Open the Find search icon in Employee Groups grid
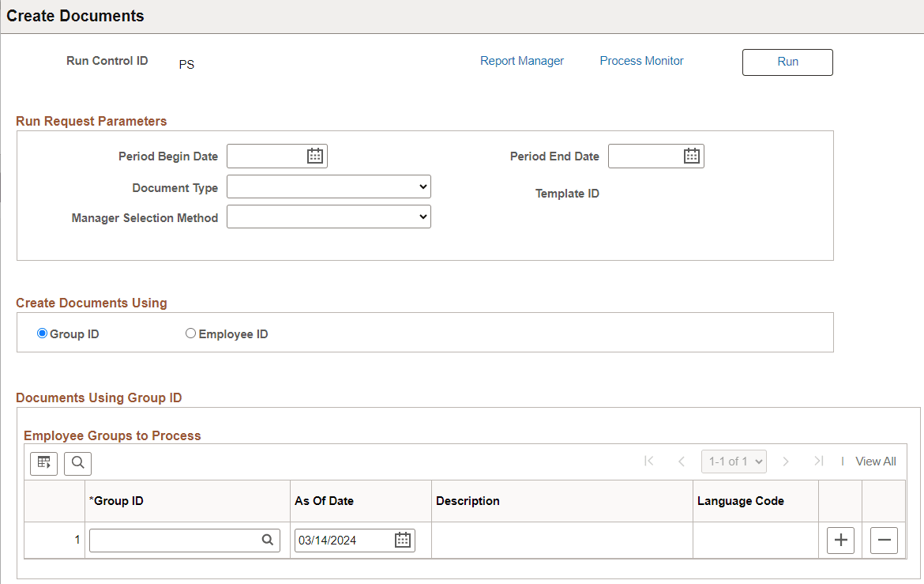This screenshot has width=924, height=584. 77,463
